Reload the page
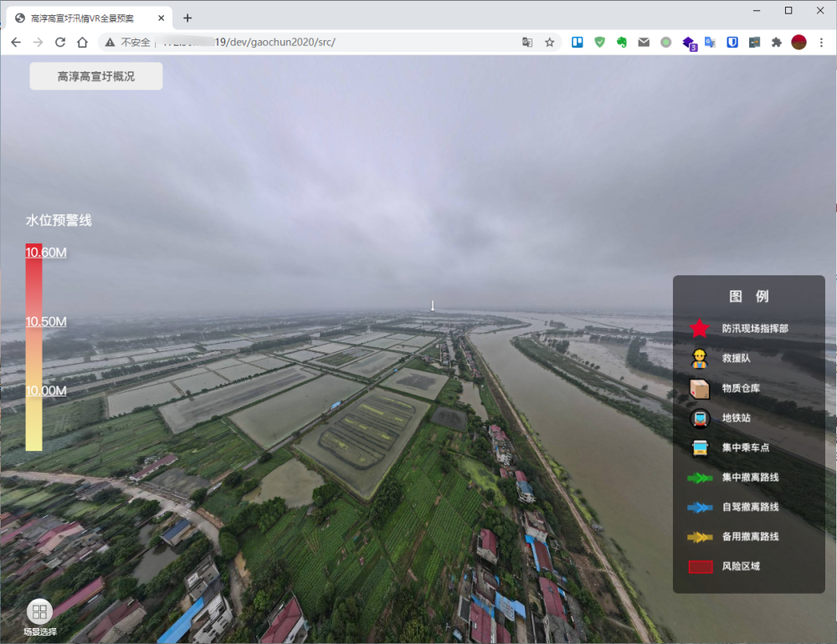This screenshot has height=644, width=837. click(x=60, y=42)
